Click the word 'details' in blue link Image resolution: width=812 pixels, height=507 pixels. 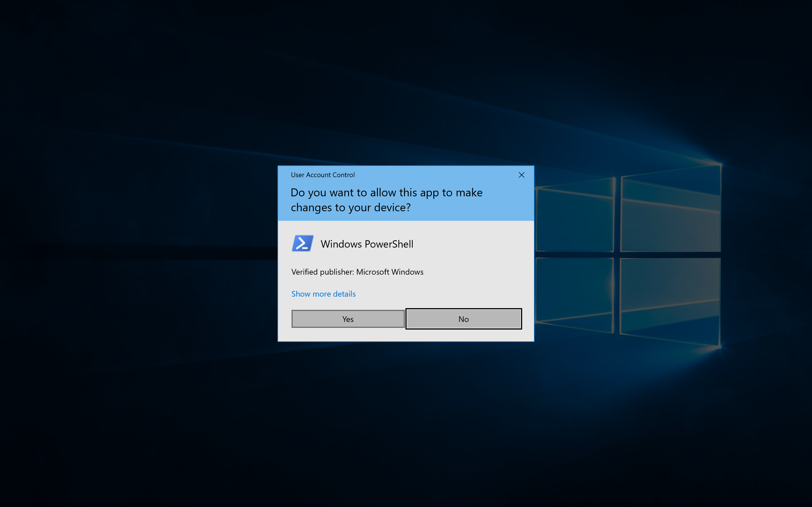click(x=344, y=294)
